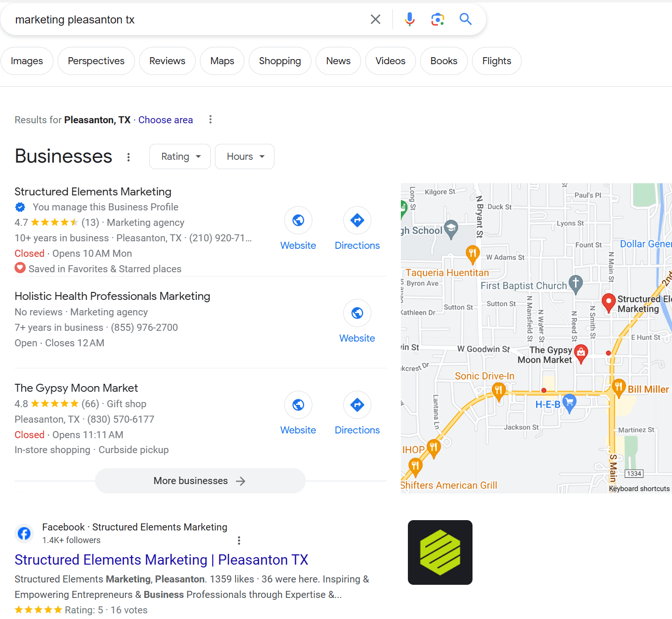Open Website icon for Structured Elements Marketing
Viewport: 672px width, 619px height.
298,220
